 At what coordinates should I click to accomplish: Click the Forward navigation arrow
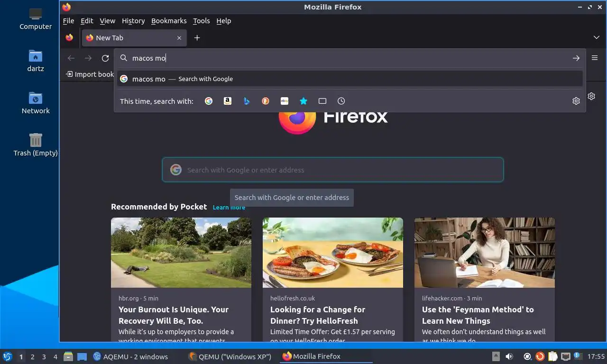point(88,58)
